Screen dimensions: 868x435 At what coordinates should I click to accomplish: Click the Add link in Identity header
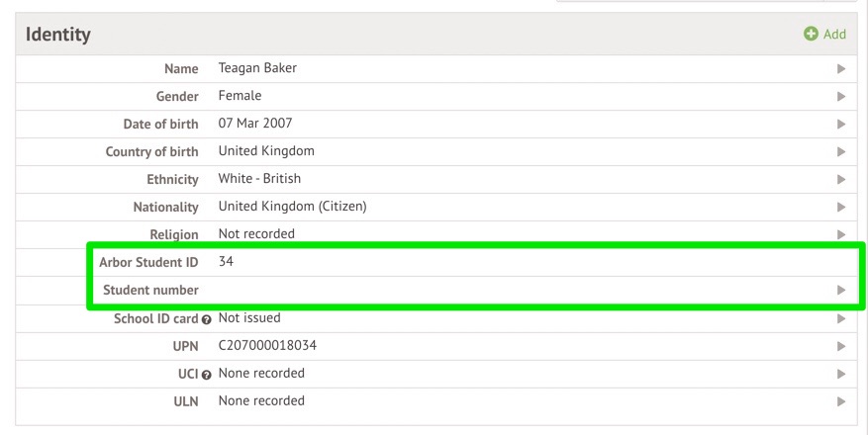(x=834, y=35)
